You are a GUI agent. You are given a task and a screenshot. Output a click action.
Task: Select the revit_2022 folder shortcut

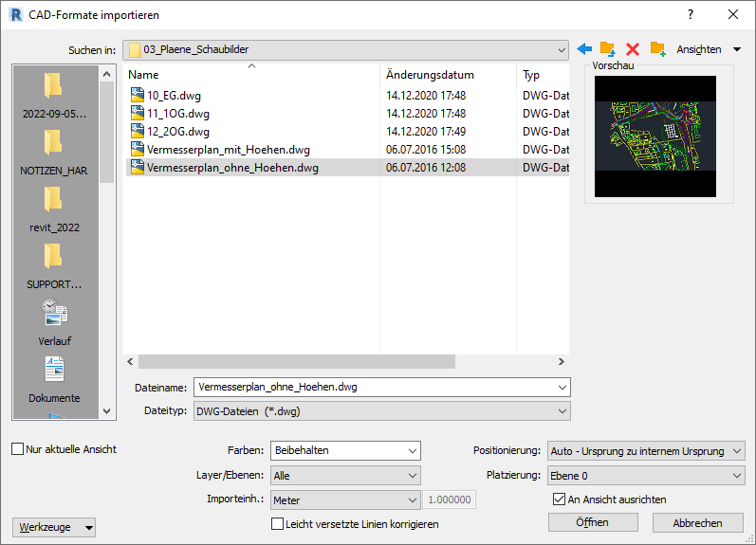pyautogui.click(x=54, y=208)
